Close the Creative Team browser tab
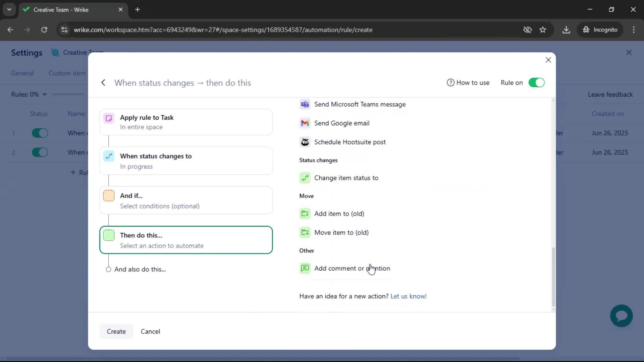 [120, 10]
